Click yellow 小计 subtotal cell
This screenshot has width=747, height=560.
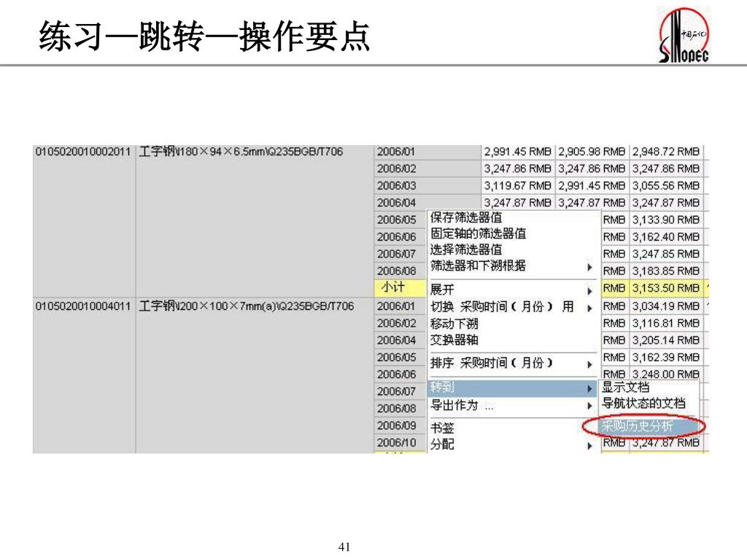coord(400,287)
